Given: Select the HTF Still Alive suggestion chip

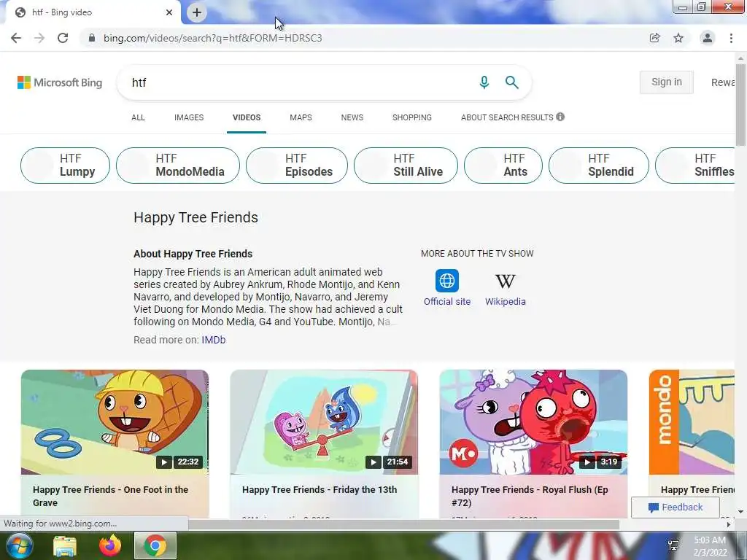Looking at the screenshot, I should (406, 166).
